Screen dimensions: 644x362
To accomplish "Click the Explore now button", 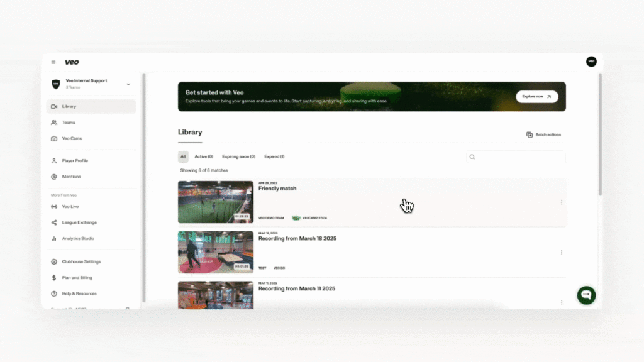I will (536, 97).
